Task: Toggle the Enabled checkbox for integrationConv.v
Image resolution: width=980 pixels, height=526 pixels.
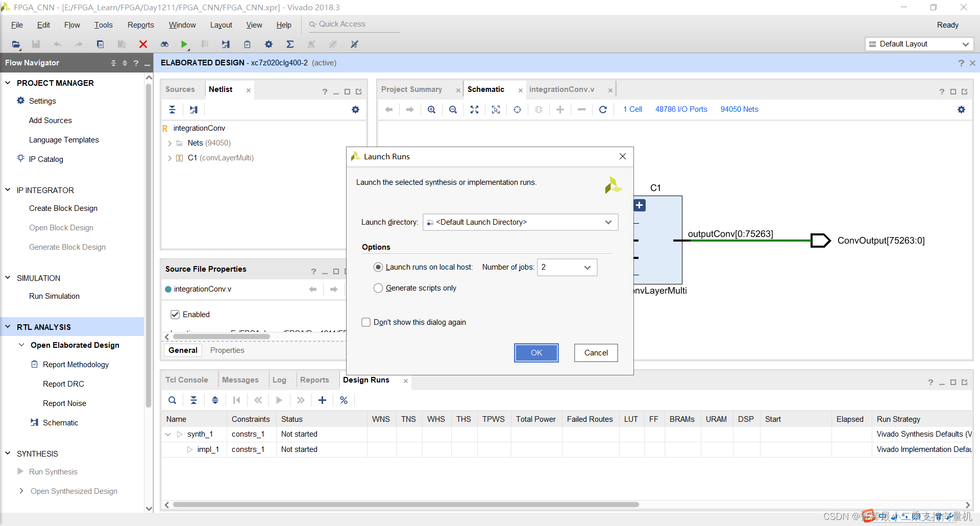Action: tap(175, 315)
